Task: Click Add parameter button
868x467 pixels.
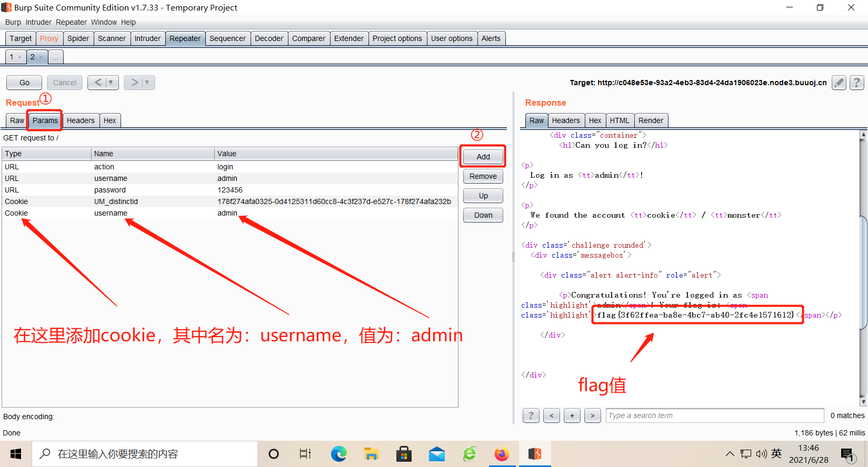Action: coord(483,157)
